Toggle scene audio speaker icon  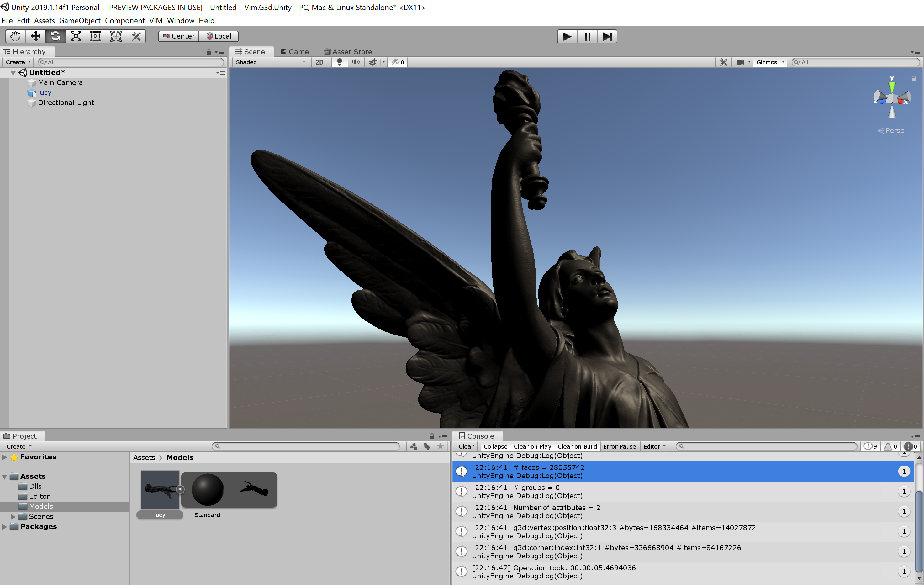coord(356,62)
